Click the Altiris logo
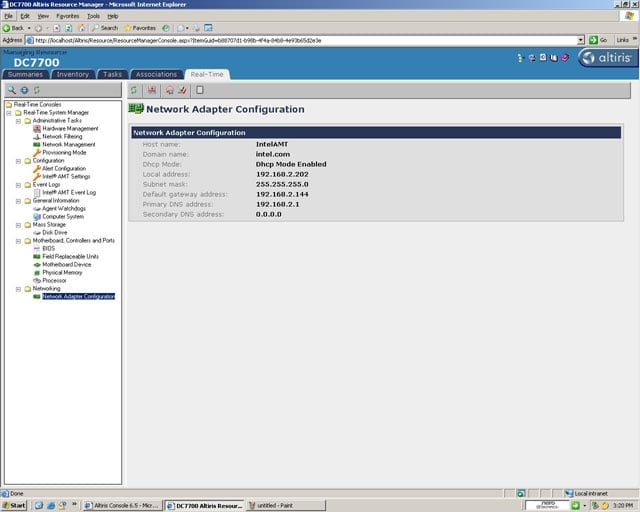 [x=608, y=58]
